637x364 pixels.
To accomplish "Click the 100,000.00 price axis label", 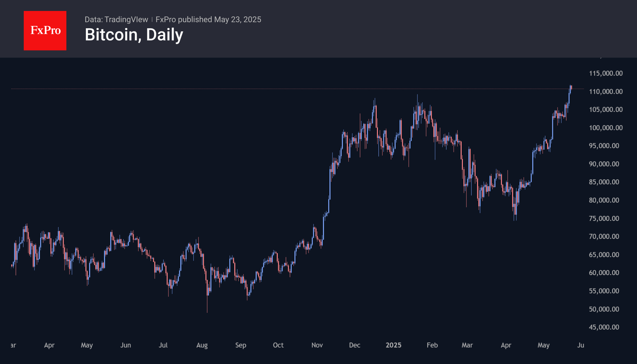I will [x=606, y=128].
